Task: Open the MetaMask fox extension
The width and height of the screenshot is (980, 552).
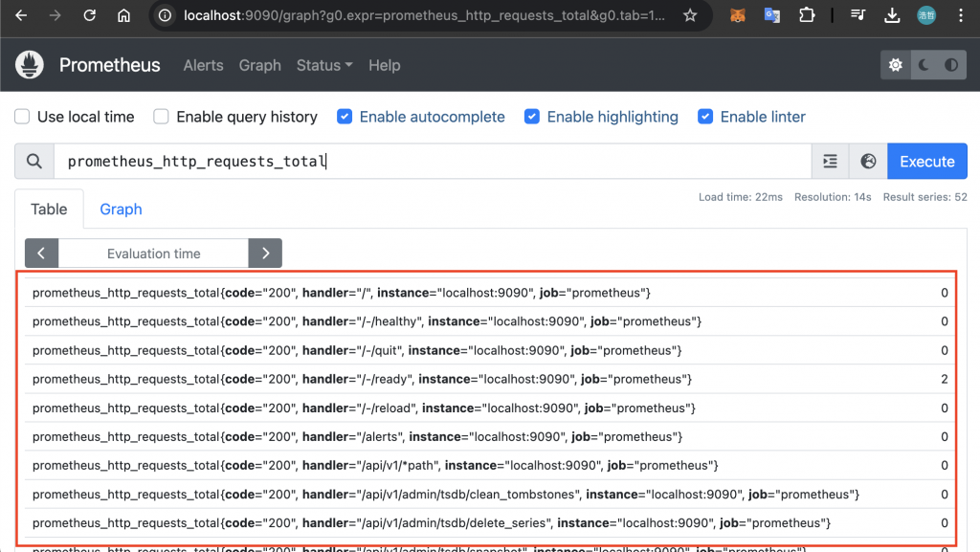Action: (738, 15)
